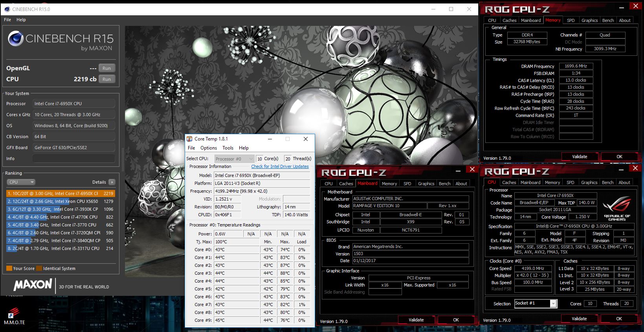Open Core Temp File menu
644x332 pixels.
coord(191,148)
